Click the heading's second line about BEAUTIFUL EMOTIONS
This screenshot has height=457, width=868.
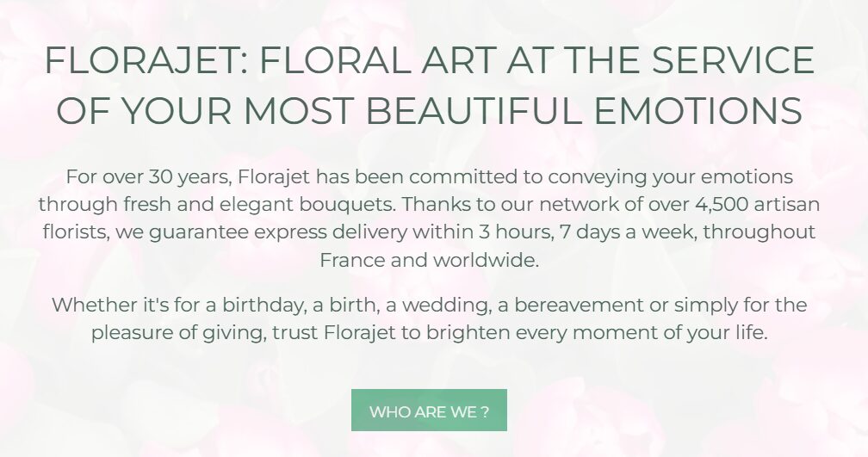[429, 111]
